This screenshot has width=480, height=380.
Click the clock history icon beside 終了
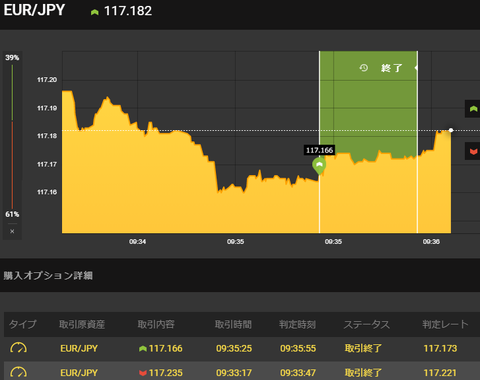click(364, 68)
